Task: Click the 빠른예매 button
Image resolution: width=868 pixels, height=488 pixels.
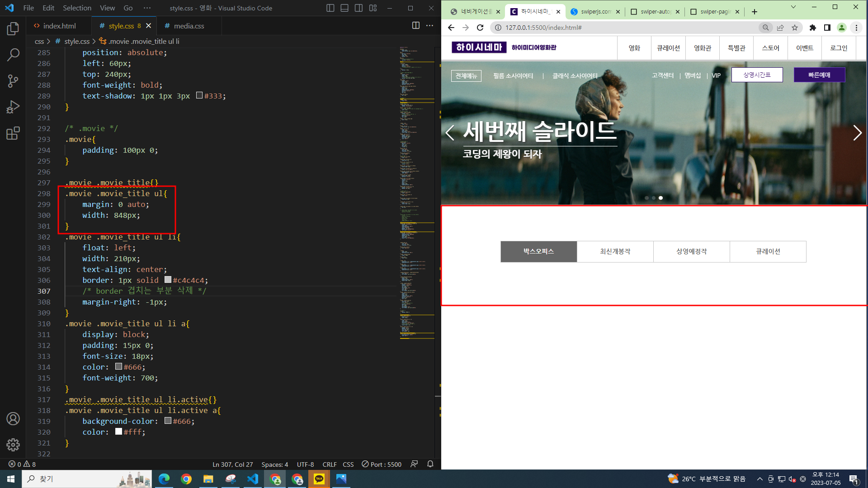Action: [x=819, y=75]
